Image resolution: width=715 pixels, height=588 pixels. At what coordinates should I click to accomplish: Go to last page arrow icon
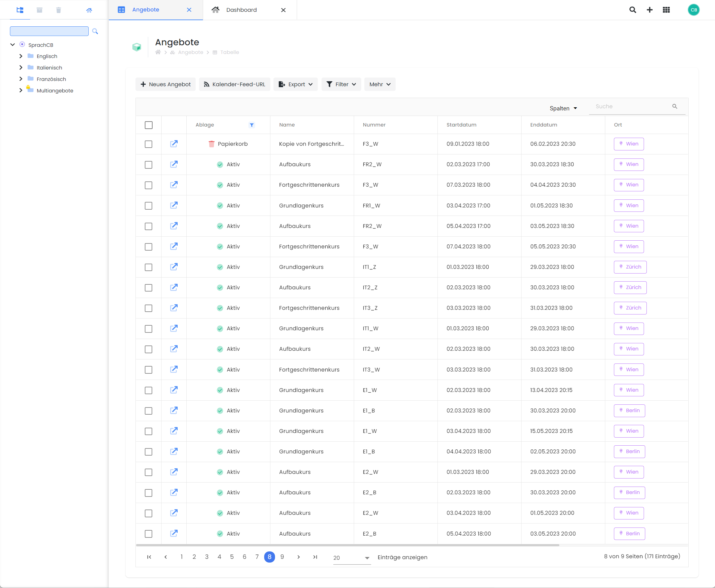(x=315, y=557)
